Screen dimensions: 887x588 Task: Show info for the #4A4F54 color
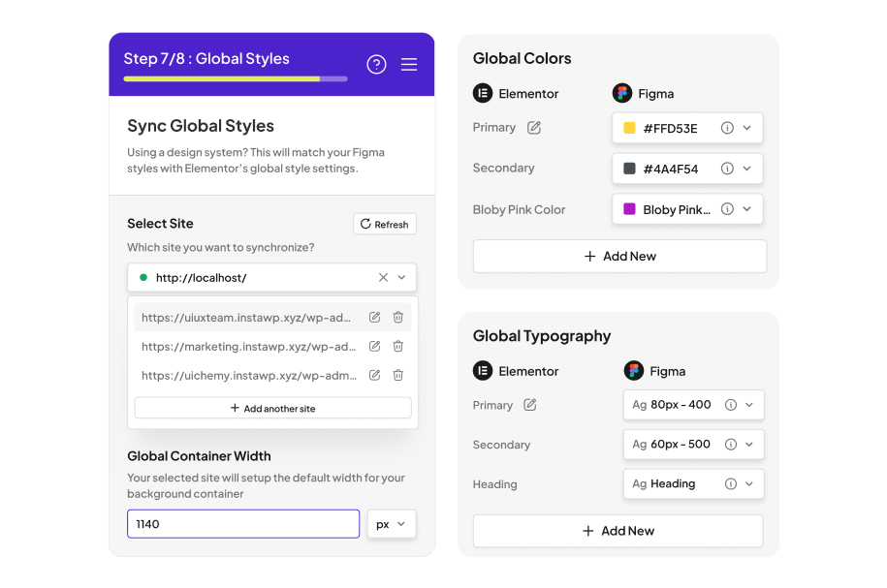[x=727, y=169]
